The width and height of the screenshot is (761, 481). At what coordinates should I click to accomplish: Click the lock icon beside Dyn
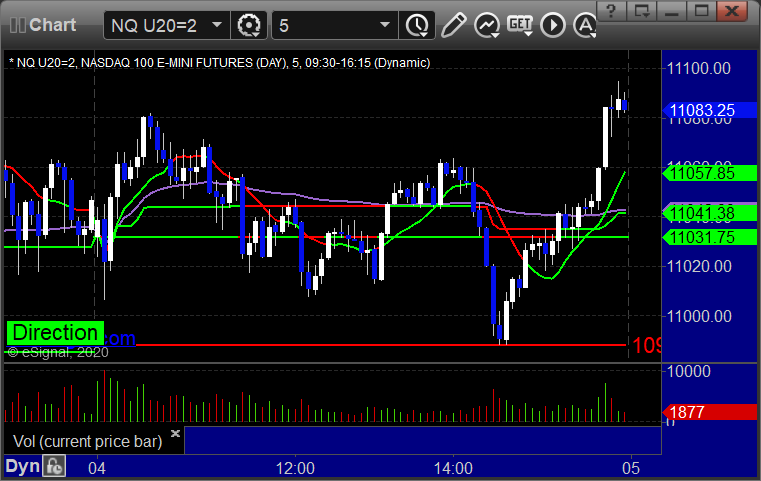54,466
